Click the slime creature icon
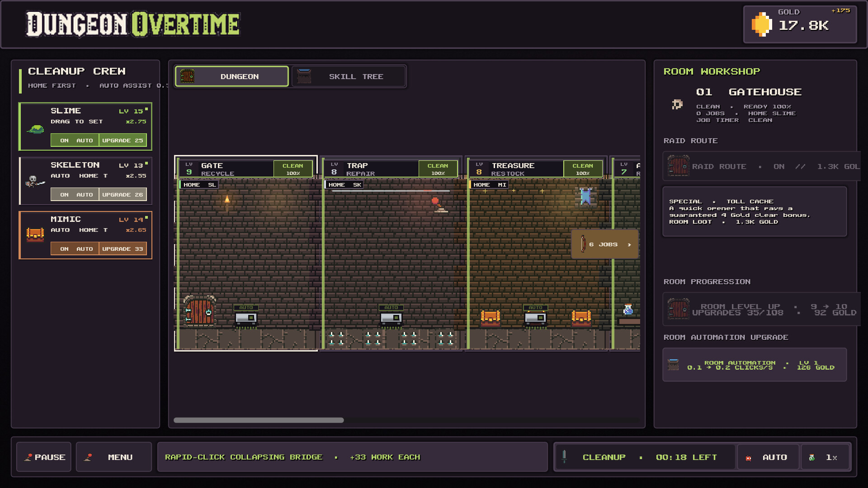 pos(35,129)
